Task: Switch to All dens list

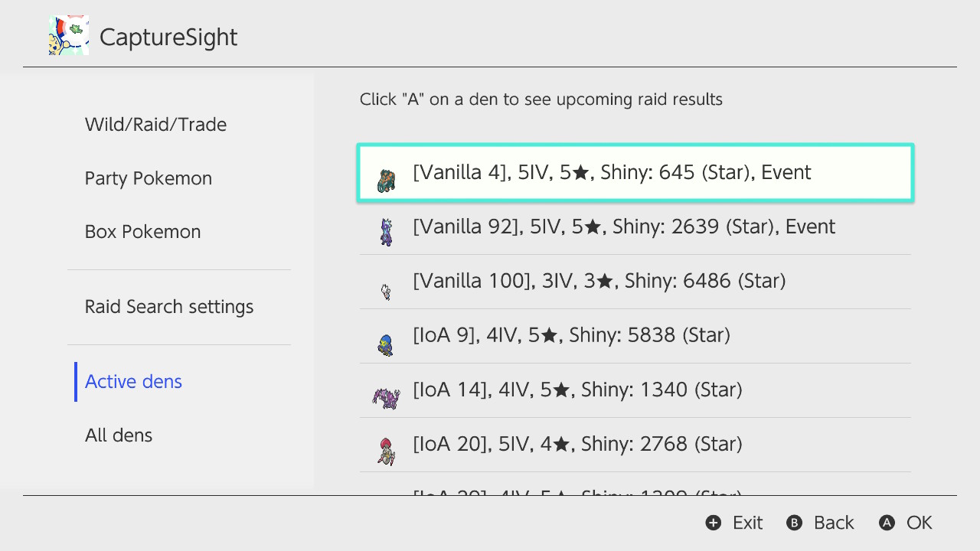Action: pyautogui.click(x=119, y=435)
